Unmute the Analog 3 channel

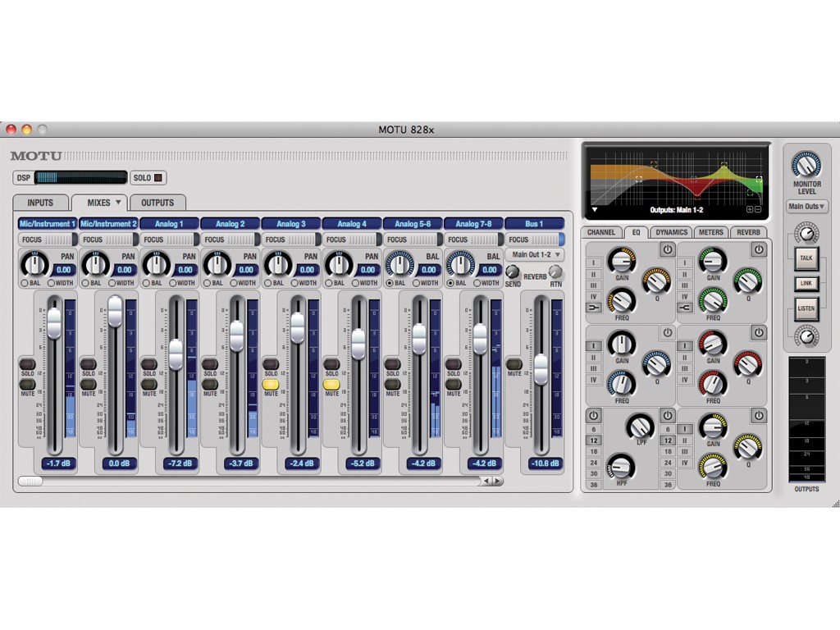click(x=271, y=384)
